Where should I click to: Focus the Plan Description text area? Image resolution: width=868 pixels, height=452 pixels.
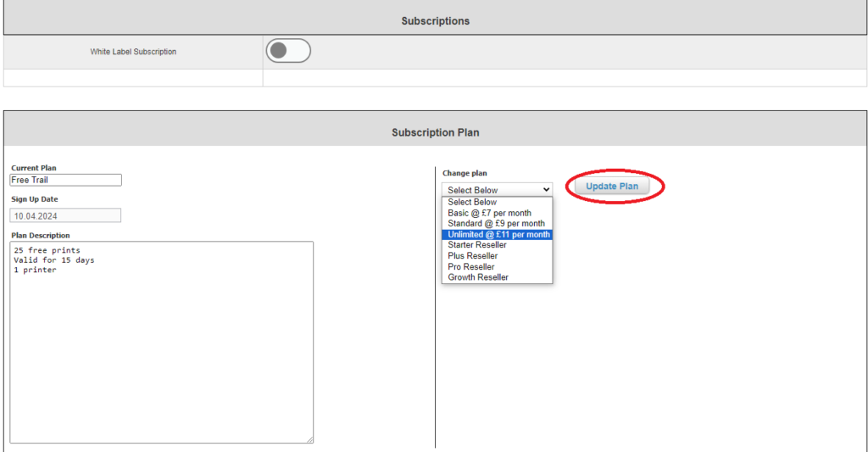161,341
